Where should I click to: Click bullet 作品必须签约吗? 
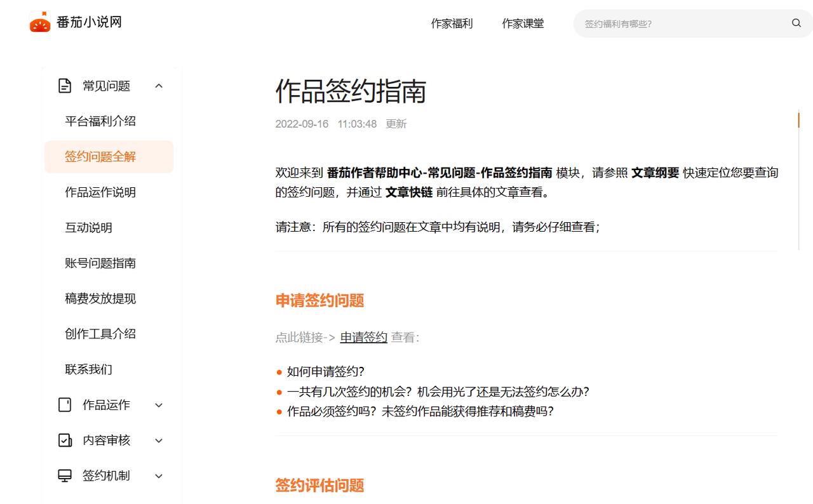(x=420, y=411)
